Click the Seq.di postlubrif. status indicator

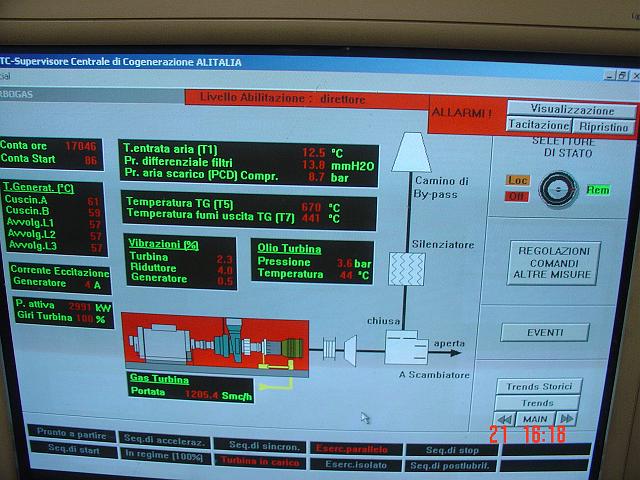point(451,466)
